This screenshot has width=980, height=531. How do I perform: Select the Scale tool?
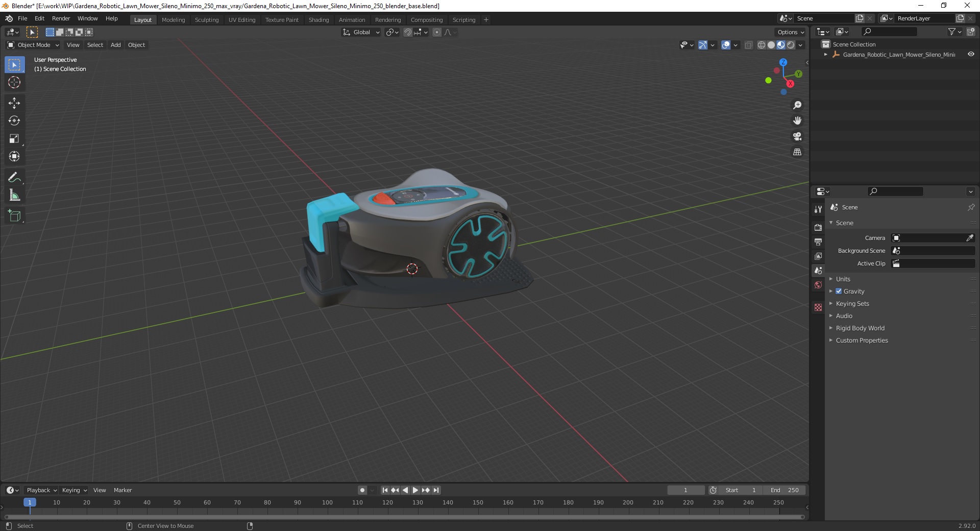14,138
